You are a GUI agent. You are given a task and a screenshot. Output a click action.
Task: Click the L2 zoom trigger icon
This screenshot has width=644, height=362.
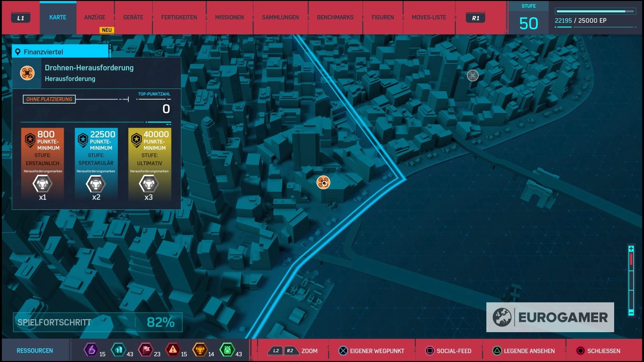tap(275, 351)
